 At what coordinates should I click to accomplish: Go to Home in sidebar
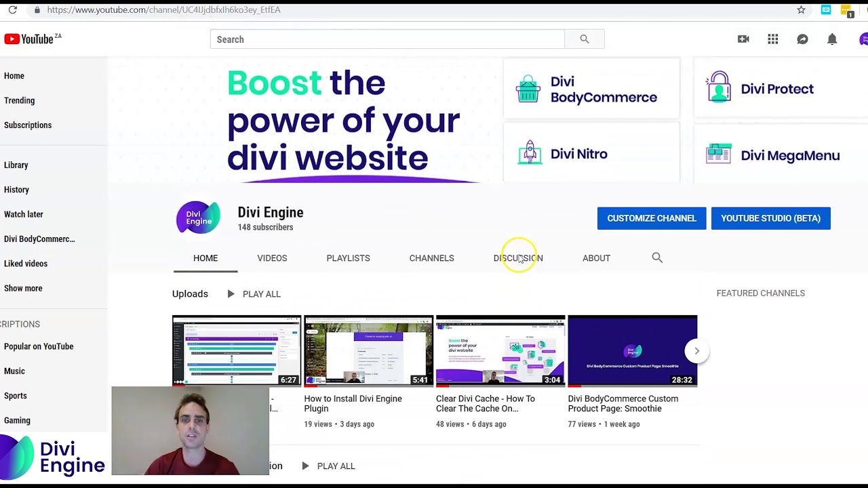(14, 76)
